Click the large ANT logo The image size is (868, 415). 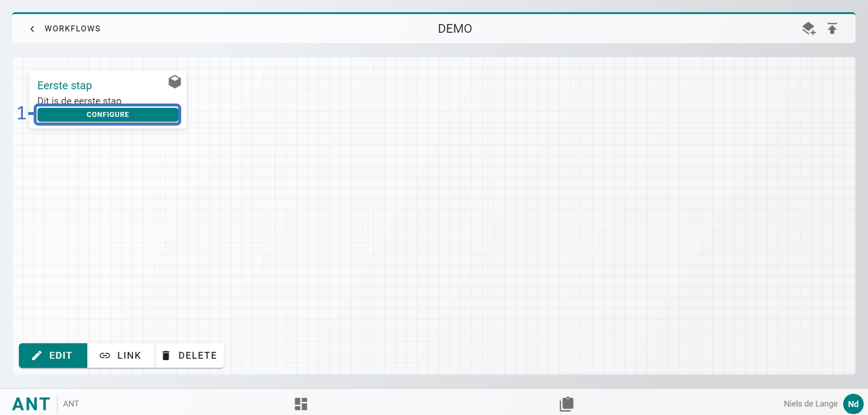[x=31, y=404]
